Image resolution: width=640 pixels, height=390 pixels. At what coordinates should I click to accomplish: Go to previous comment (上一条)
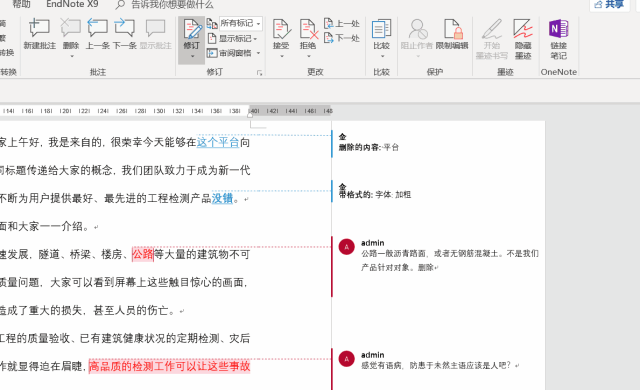[97, 33]
